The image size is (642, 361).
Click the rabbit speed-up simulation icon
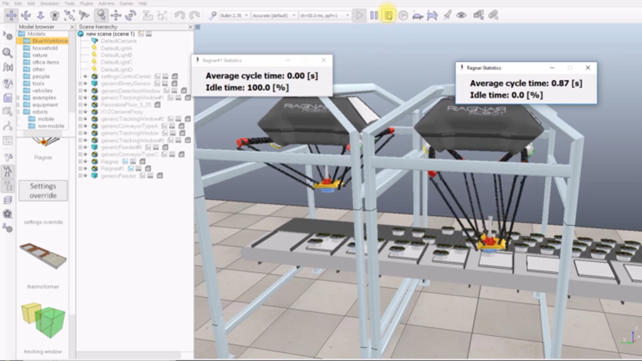pos(432,16)
